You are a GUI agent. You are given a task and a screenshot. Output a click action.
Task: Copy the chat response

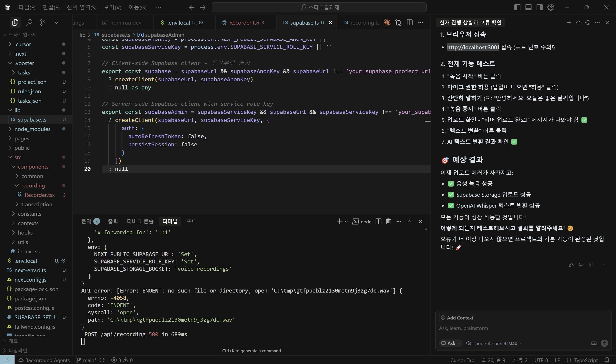pos(592,265)
